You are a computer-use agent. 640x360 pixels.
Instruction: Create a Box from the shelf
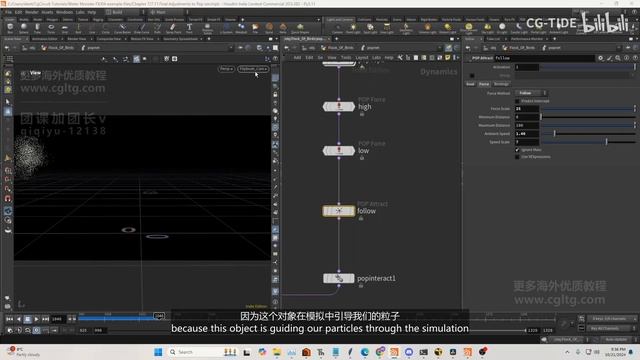click(10, 28)
